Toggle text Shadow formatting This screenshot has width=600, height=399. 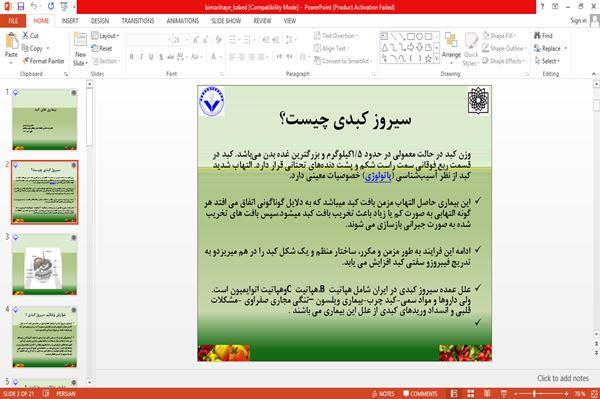tap(161, 57)
